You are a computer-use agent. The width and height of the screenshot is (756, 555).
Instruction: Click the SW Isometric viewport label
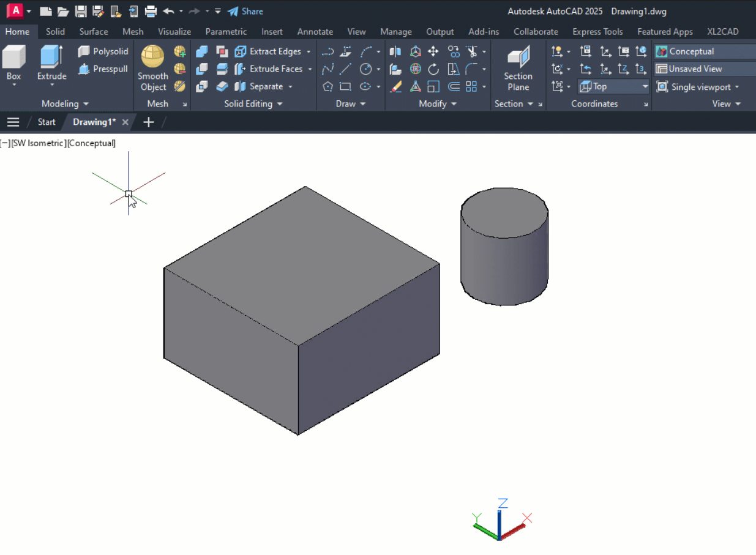point(37,143)
